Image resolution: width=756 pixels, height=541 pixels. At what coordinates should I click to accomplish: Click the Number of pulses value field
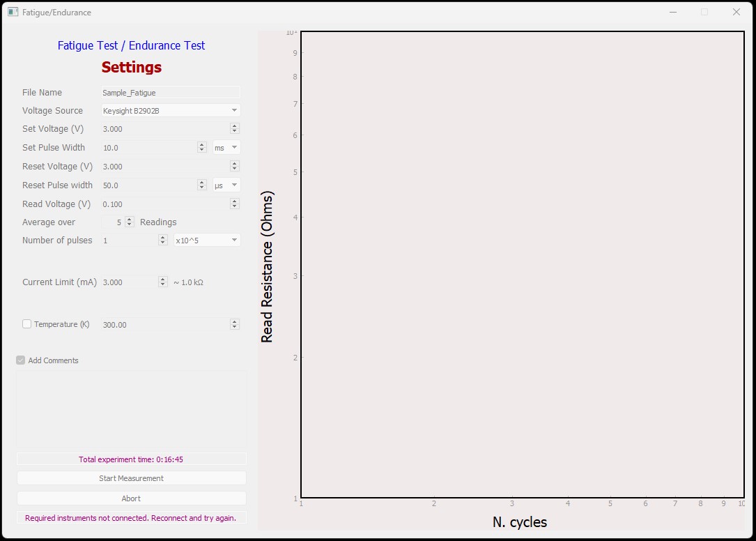(129, 241)
